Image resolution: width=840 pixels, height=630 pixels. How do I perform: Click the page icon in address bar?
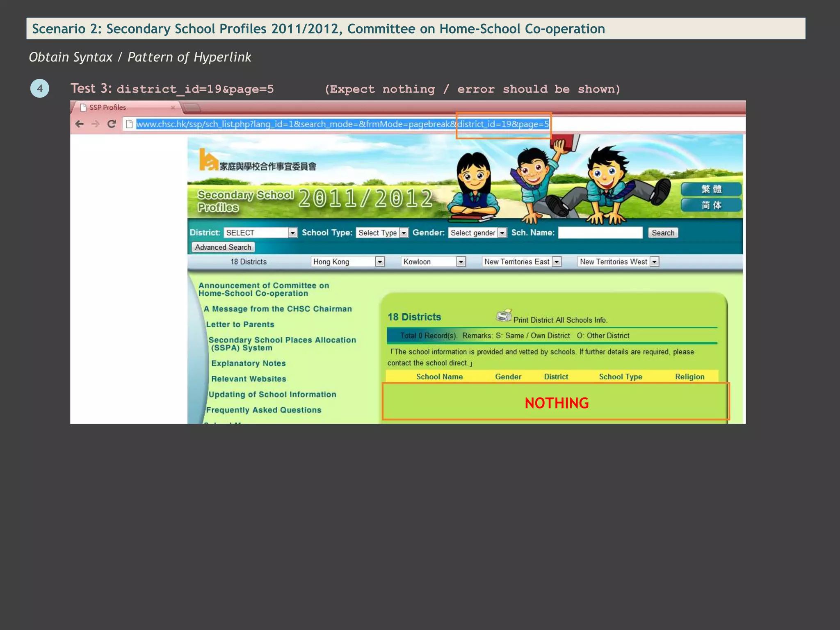tap(129, 124)
